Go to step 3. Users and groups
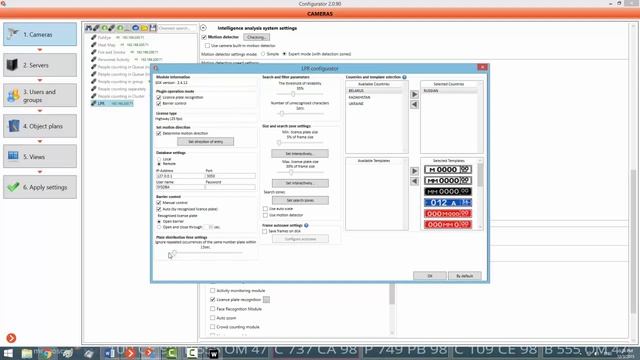Image resolution: width=640 pixels, height=360 pixels. 40,96
